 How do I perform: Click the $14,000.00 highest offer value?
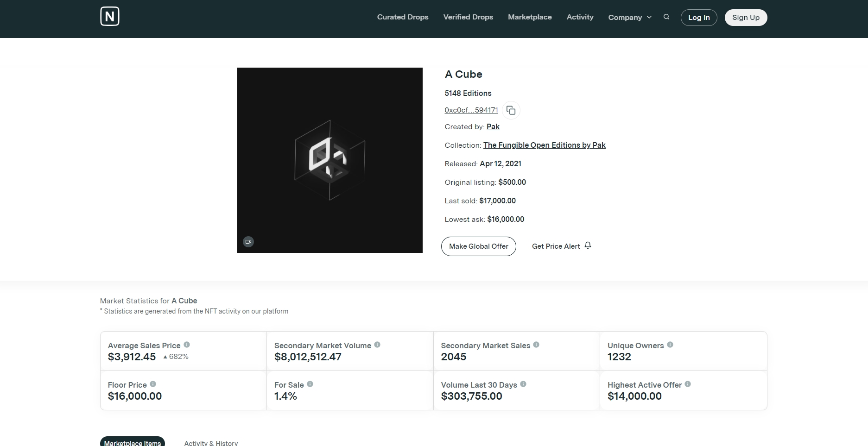[x=634, y=396]
